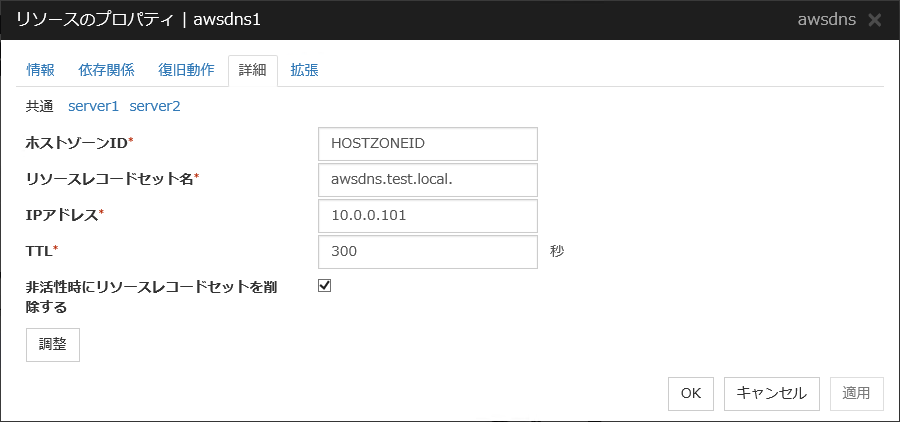The height and width of the screenshot is (422, 900).
Task: Open server2 specific settings
Action: 155,105
